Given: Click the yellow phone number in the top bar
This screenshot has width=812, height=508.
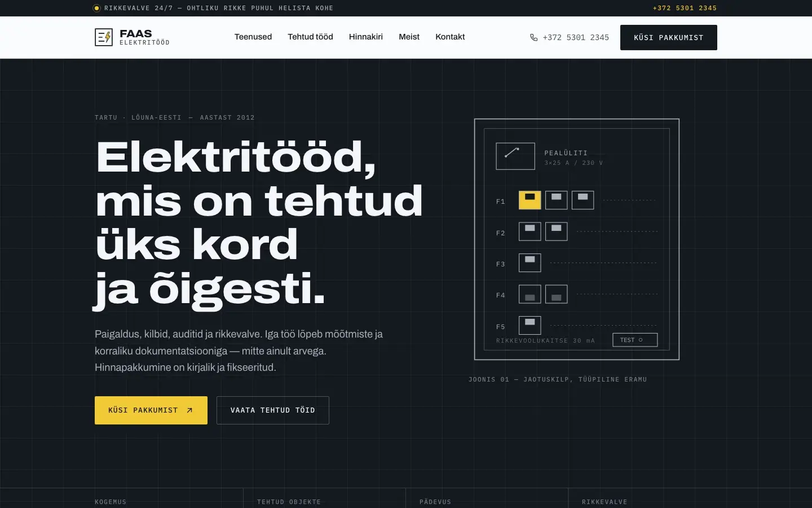Looking at the screenshot, I should point(685,8).
